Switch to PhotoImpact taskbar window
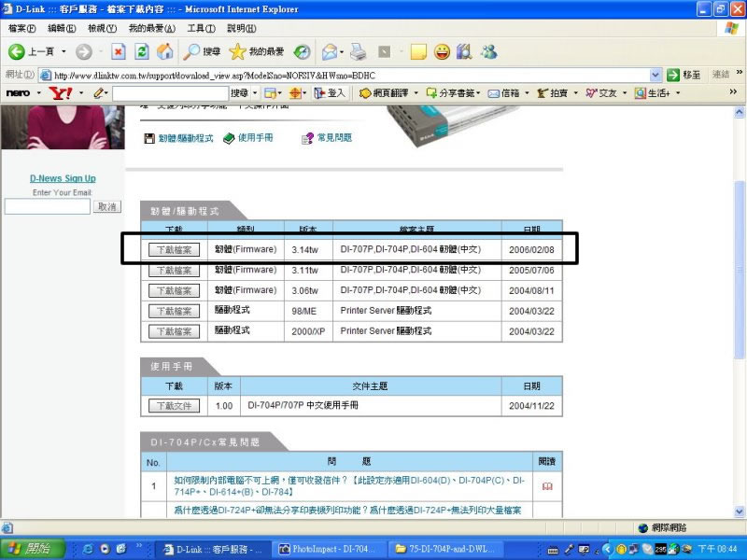 click(328, 549)
